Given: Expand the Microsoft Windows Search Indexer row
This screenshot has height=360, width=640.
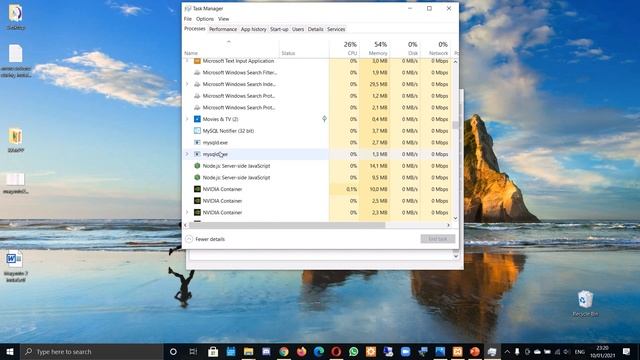Looking at the screenshot, I should [x=187, y=84].
